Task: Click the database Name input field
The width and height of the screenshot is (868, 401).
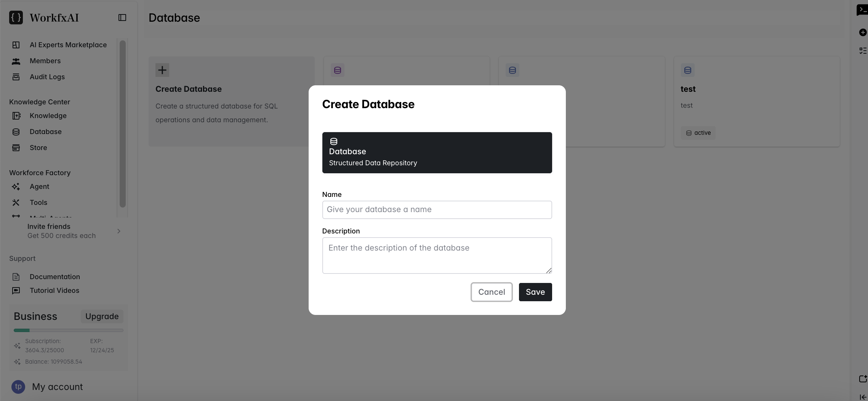Action: (437, 210)
